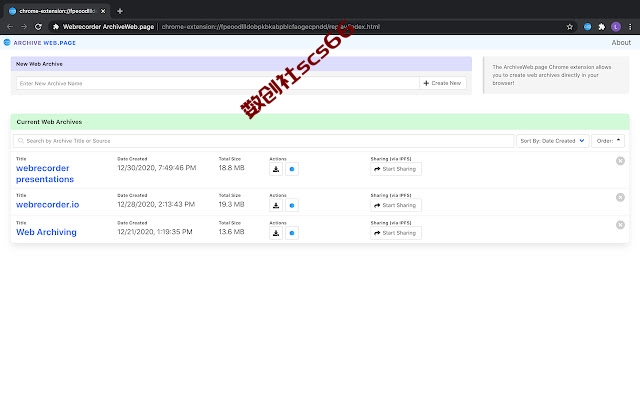
Task: Click Create New archive button
Action: (x=442, y=83)
